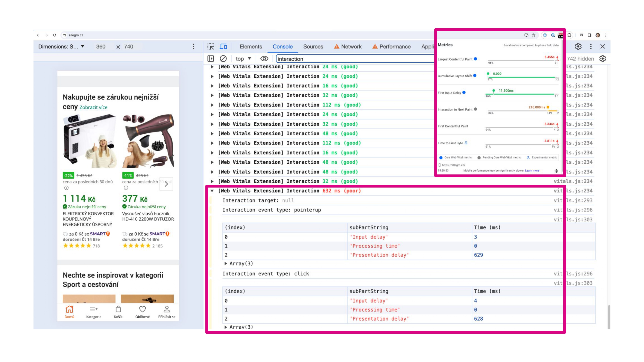Expand the Array(3) disclosure triangle first table

(226, 263)
